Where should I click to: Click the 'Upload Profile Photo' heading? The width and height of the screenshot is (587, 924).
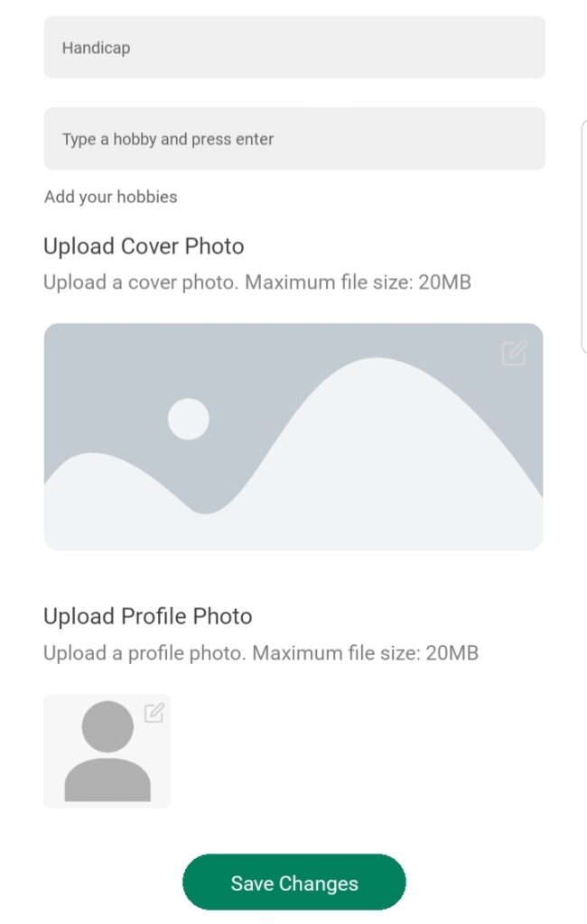pos(148,616)
